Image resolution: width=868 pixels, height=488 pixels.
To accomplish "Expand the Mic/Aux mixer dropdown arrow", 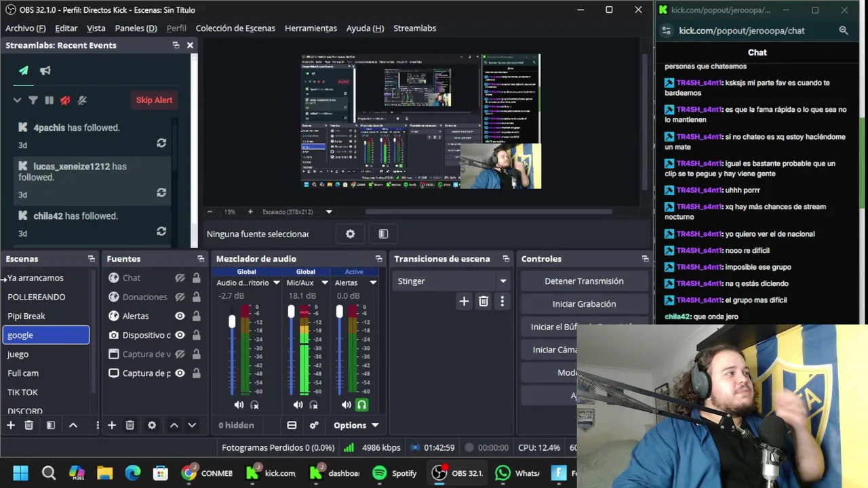I will pos(324,283).
